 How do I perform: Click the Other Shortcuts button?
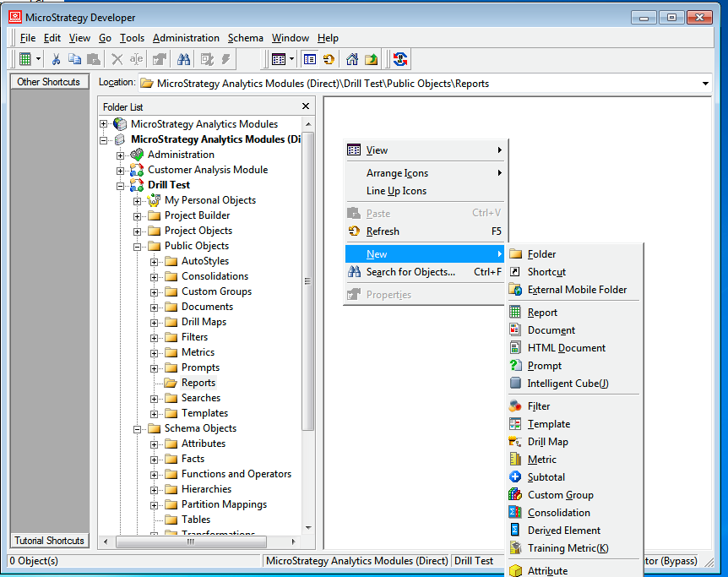[x=48, y=82]
